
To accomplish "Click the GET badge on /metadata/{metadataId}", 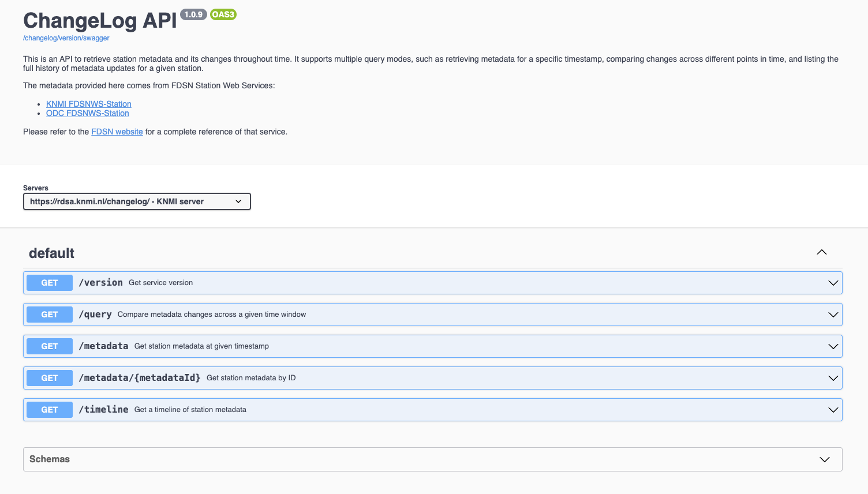I will tap(49, 378).
